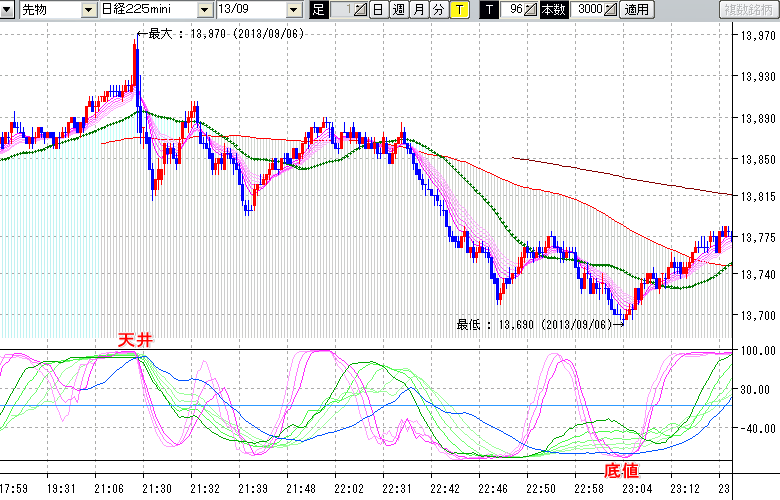Open the 13/09 contract month dropdown
This screenshot has height=500, width=780.
coord(293,10)
